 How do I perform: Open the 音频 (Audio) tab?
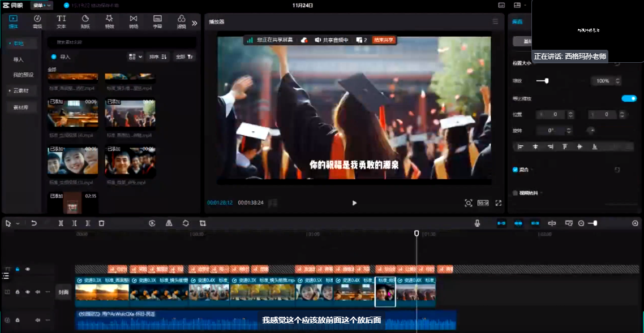click(x=37, y=21)
